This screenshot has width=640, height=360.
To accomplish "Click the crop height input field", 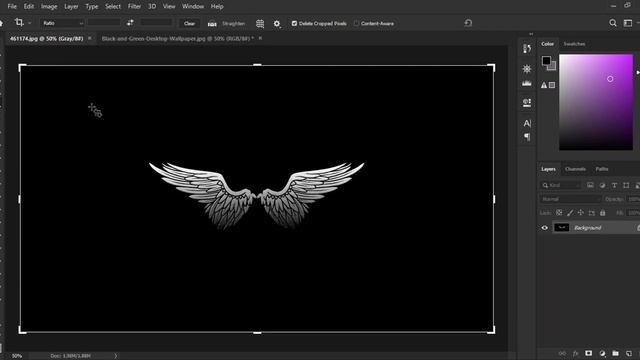I will 156,23.
